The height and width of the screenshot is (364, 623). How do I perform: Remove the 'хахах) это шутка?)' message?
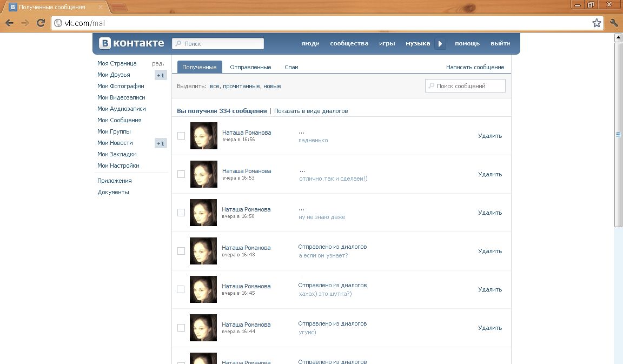coord(490,289)
